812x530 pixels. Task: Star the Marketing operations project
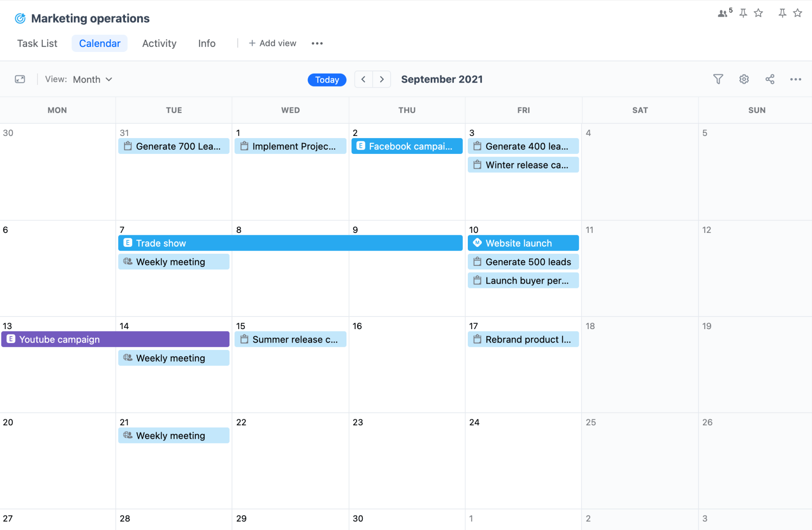coord(758,13)
